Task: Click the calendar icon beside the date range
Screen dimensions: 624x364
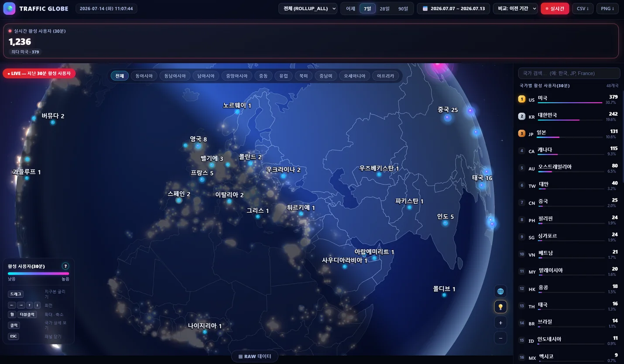Action: point(425,9)
